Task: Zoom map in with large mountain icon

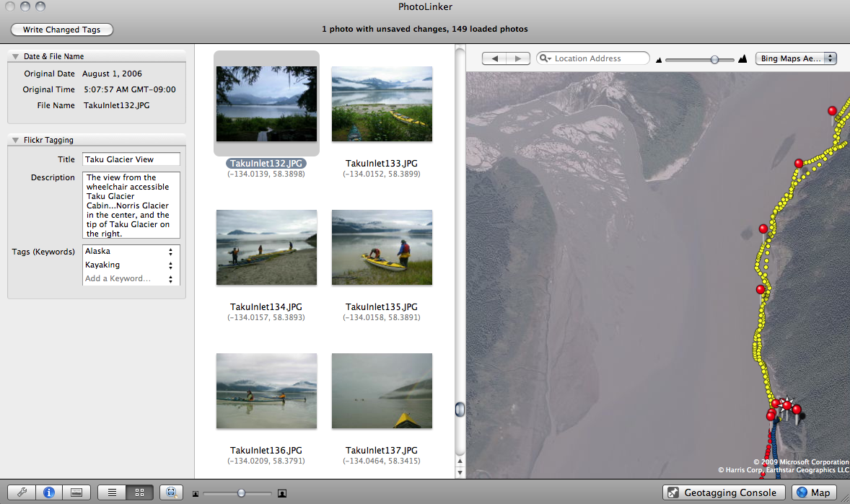Action: click(x=742, y=58)
